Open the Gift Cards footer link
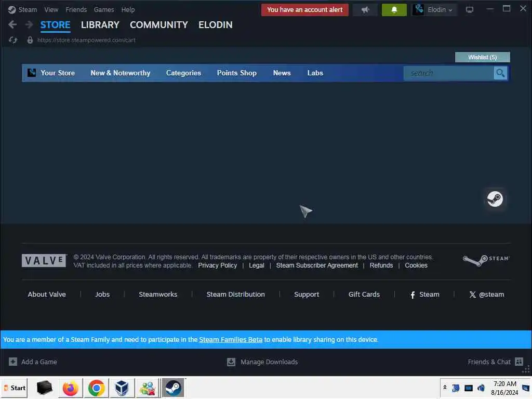Screen dimensions: 532x399 (x=364, y=295)
